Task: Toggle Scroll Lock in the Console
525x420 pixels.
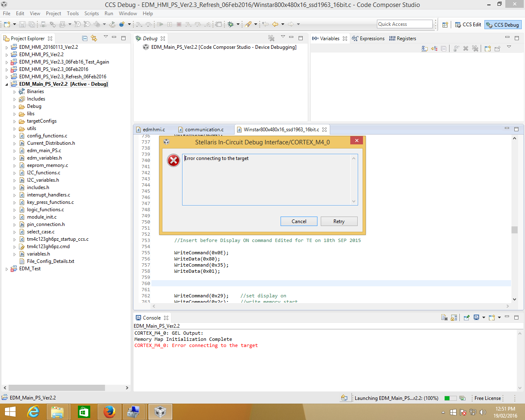Action: pos(454,317)
